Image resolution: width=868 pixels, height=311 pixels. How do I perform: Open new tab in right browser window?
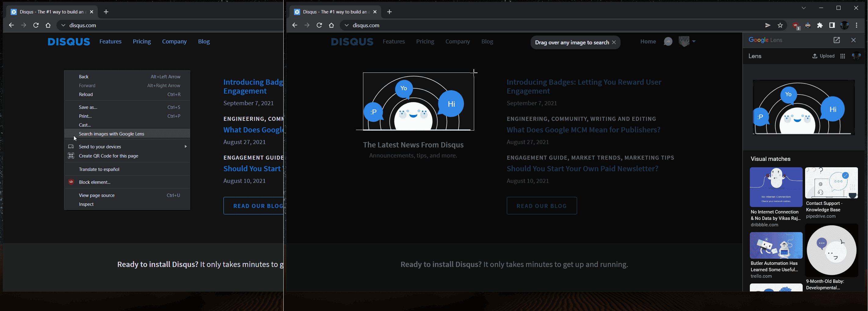pos(390,12)
